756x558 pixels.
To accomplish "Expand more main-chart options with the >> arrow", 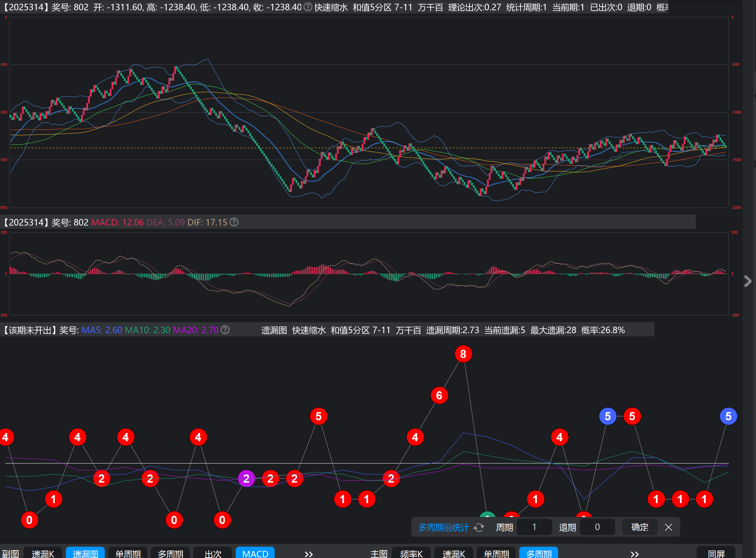I will (634, 554).
